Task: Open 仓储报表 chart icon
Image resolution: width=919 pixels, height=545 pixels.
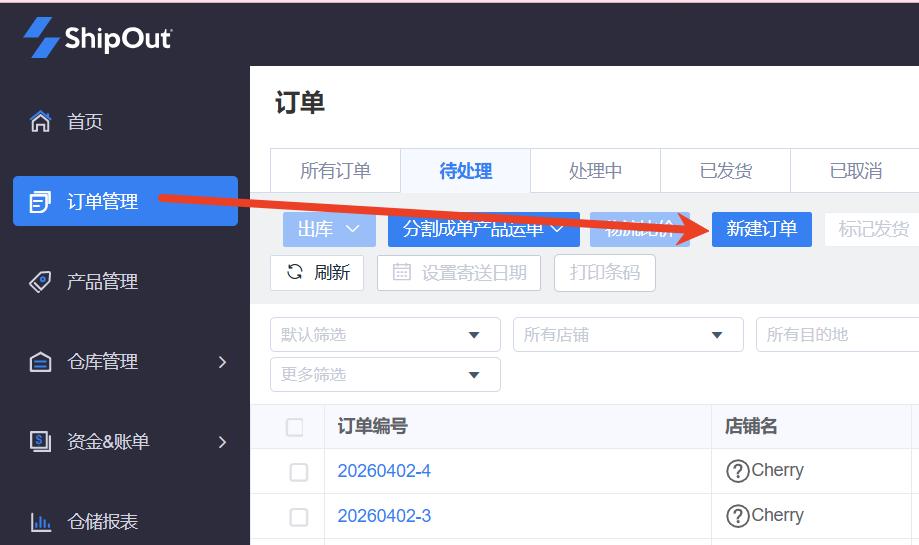Action: click(40, 522)
